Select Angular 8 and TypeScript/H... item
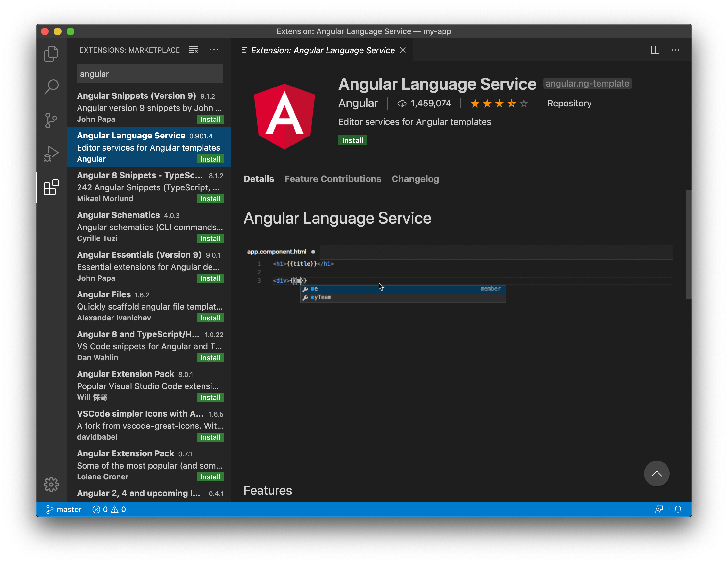Screen dimensions: 728x564 pos(149,345)
